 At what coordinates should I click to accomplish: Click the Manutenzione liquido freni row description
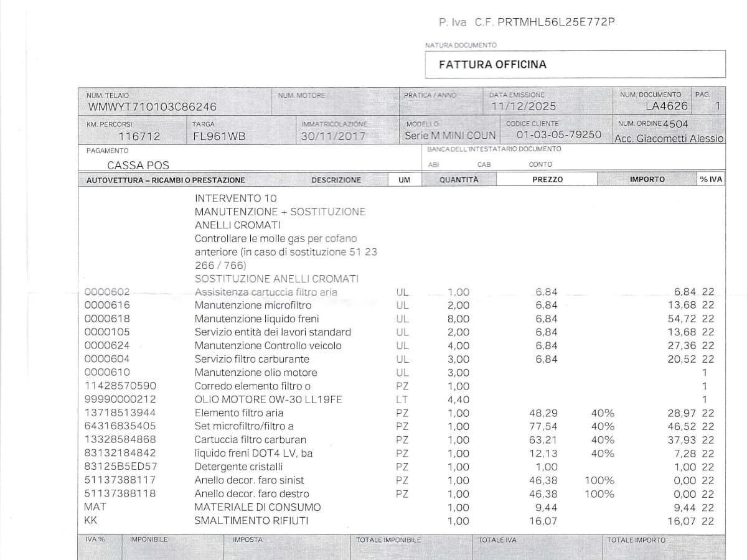point(256,319)
